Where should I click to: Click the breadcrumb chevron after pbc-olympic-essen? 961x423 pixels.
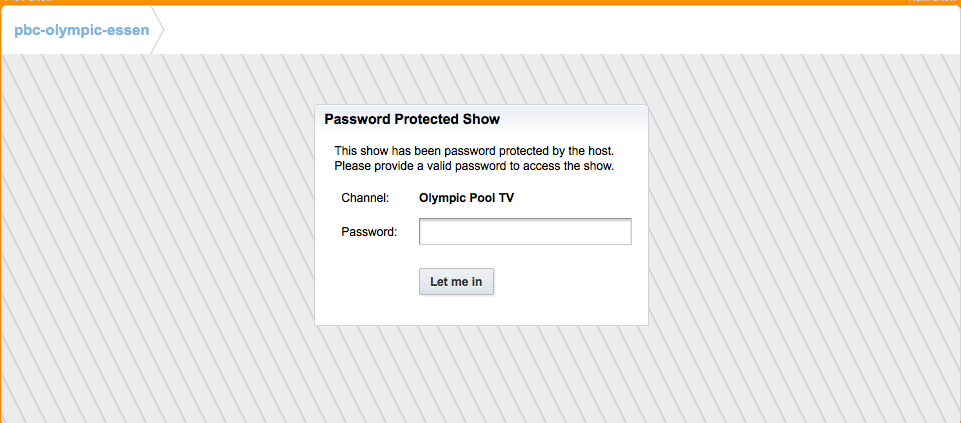coord(158,30)
